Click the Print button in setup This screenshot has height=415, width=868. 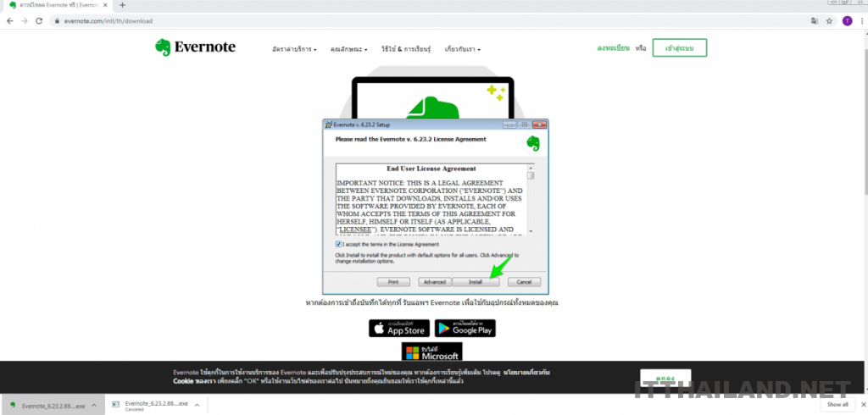393,282
